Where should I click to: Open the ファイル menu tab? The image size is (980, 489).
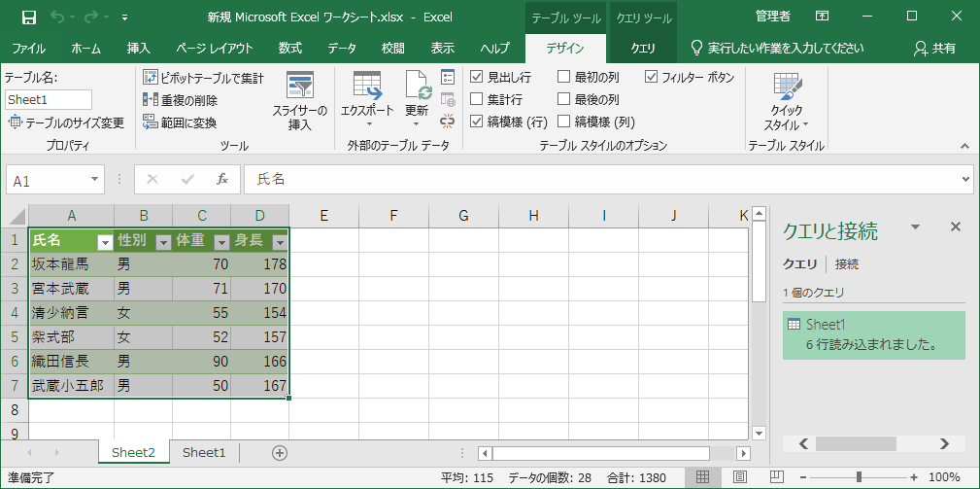[29, 49]
